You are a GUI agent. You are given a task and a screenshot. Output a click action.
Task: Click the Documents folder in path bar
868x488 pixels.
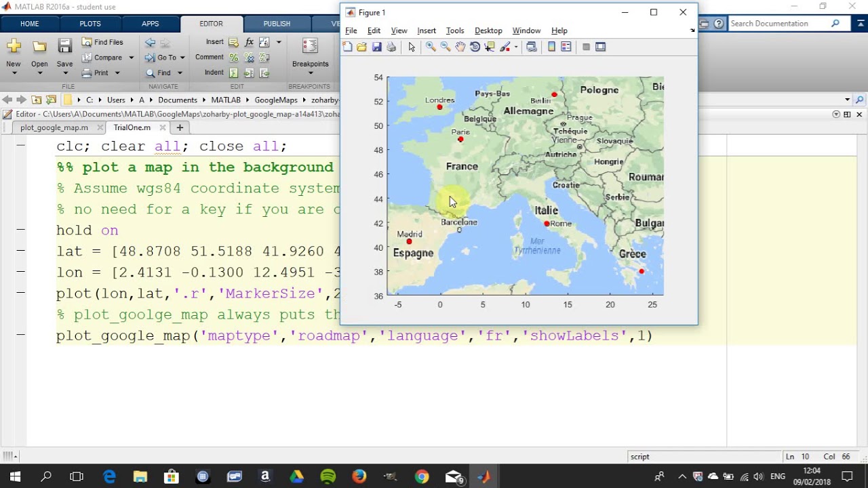[x=178, y=100]
